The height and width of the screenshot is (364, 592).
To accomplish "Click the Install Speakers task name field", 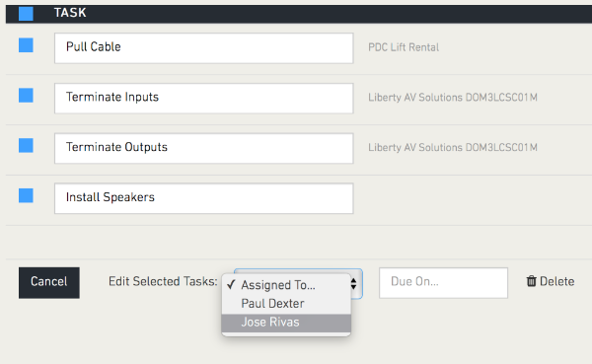I will tap(204, 198).
